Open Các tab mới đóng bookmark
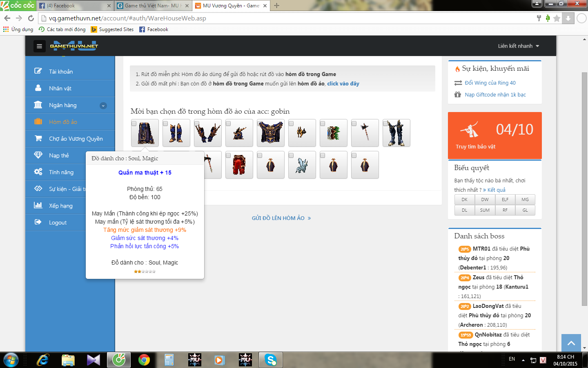 tap(62, 29)
